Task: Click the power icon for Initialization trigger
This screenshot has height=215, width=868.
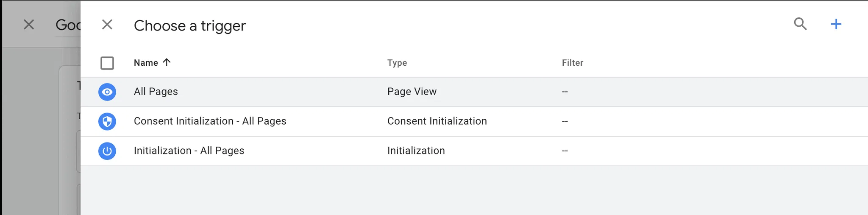Action: click(x=107, y=151)
